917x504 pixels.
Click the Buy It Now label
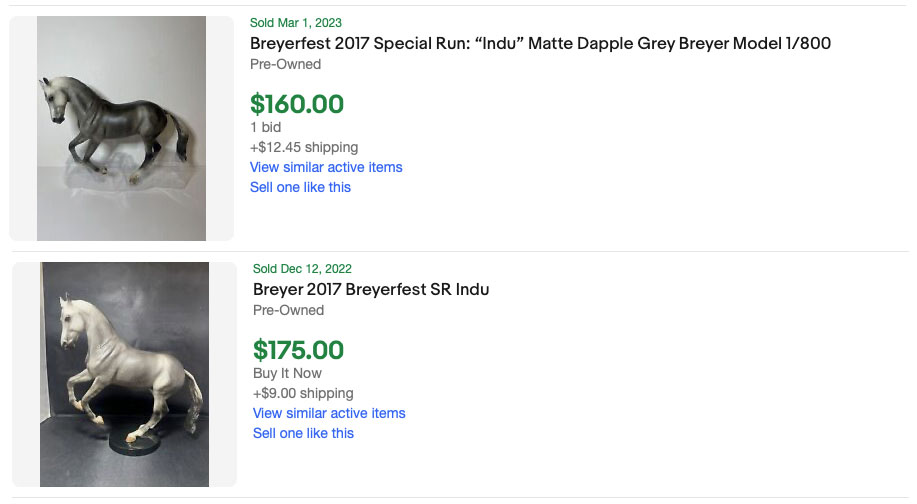287,373
